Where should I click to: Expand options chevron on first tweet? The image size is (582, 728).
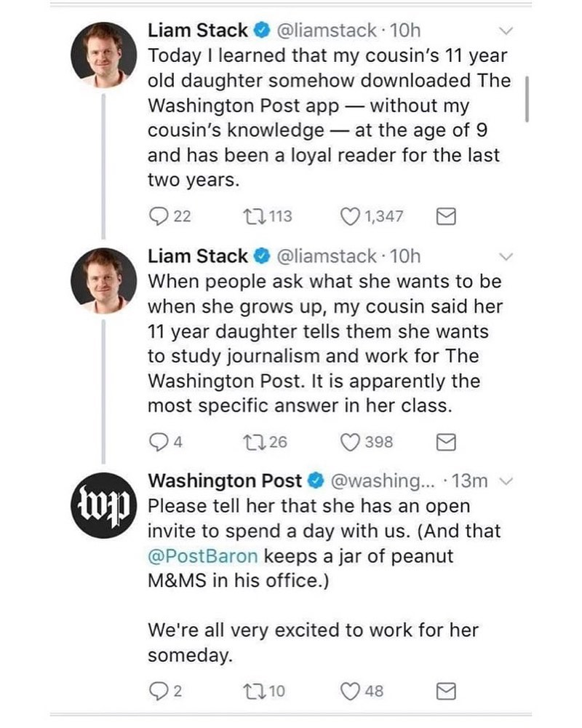pyautogui.click(x=506, y=31)
